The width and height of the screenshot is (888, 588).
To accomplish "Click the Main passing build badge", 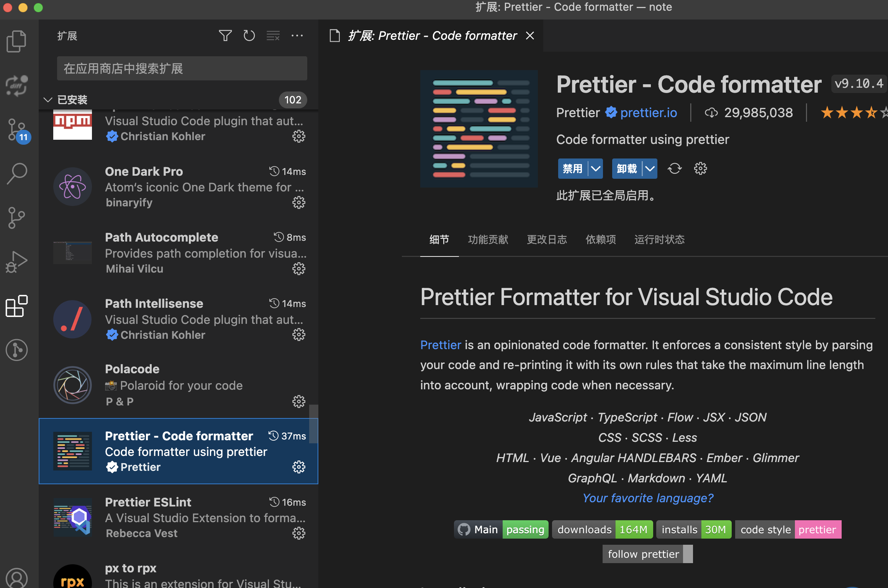I will [501, 529].
